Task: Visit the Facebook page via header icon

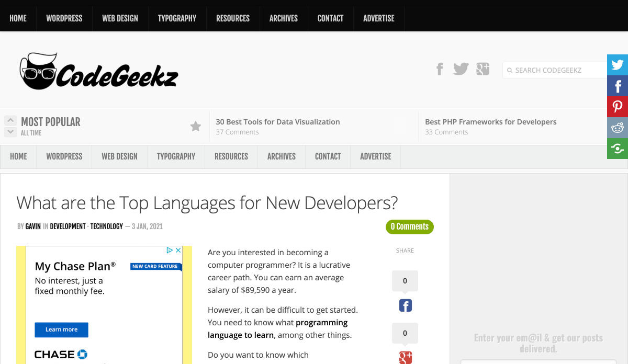Action: coord(440,69)
